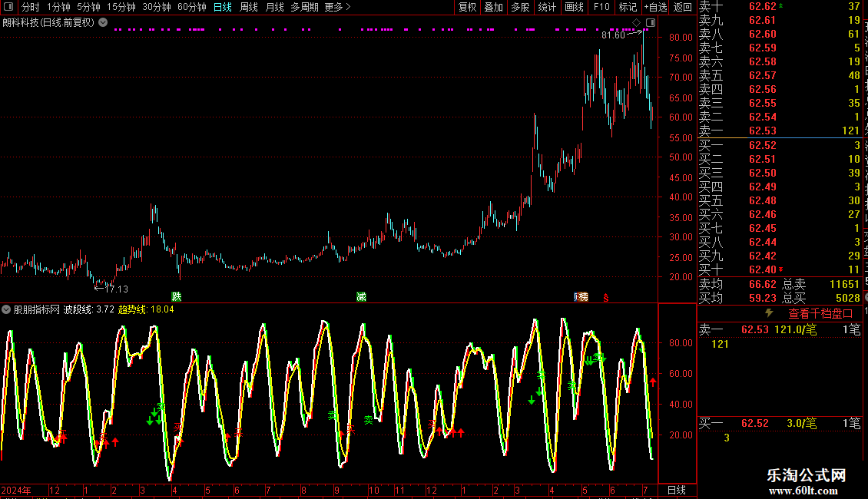The image size is (868, 499).
Task: Open the 多周期 multi-period view
Action: click(304, 7)
